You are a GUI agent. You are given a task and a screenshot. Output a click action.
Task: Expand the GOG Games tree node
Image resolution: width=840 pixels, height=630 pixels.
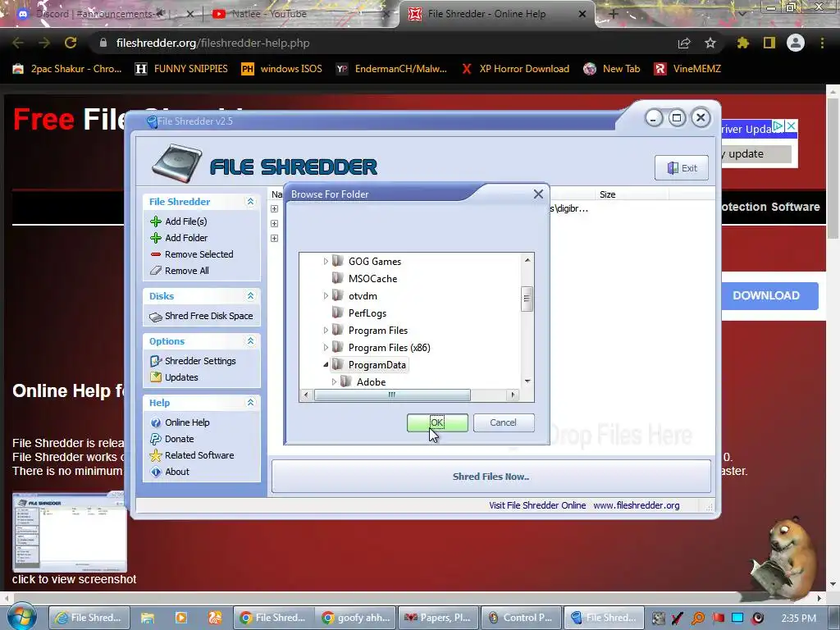pyautogui.click(x=325, y=262)
